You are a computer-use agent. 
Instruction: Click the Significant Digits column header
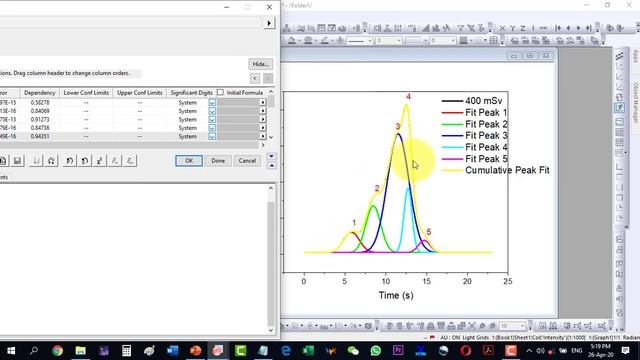click(x=191, y=93)
